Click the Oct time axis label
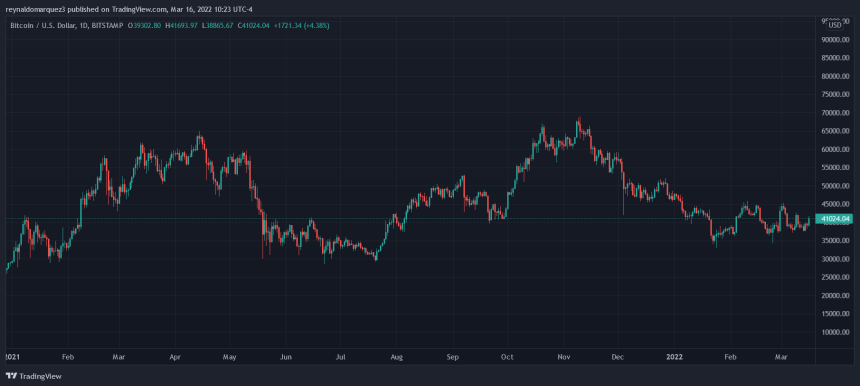This screenshot has width=860, height=386. click(507, 357)
